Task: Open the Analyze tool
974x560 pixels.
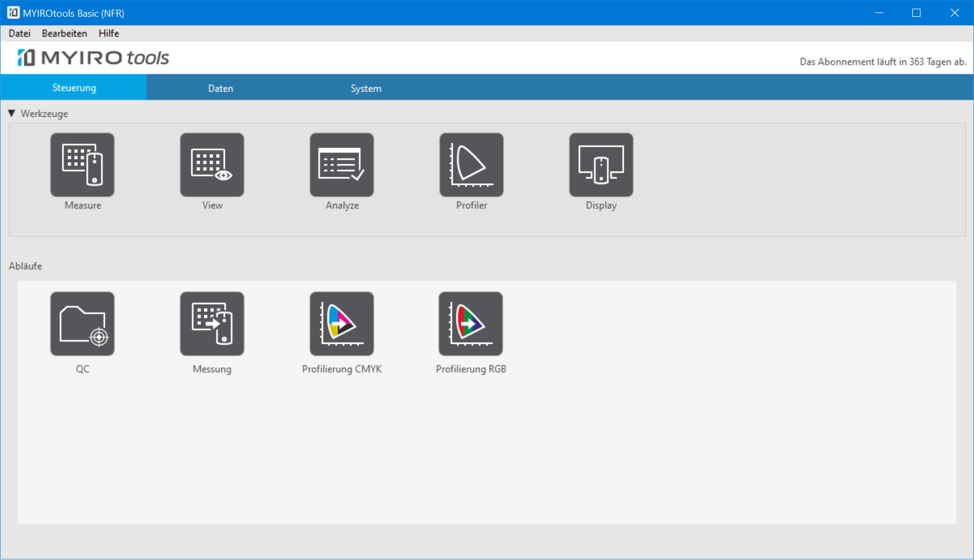Action: tap(342, 165)
